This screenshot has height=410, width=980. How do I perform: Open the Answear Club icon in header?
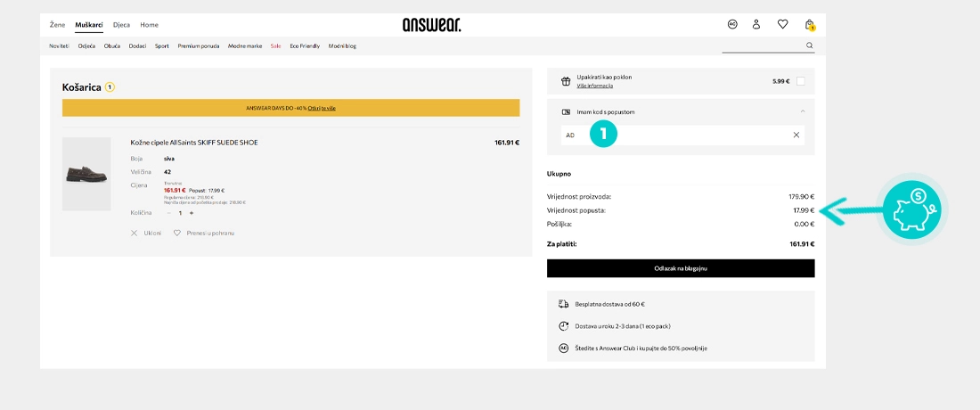(x=732, y=24)
